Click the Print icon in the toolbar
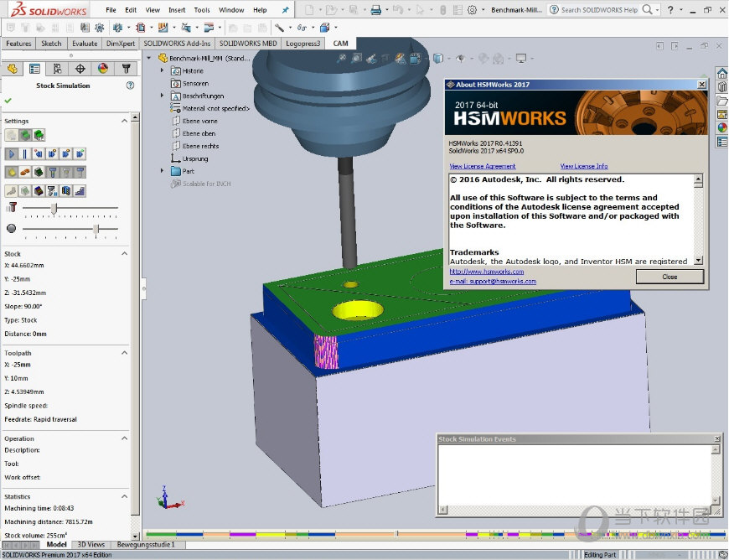 tap(375, 10)
